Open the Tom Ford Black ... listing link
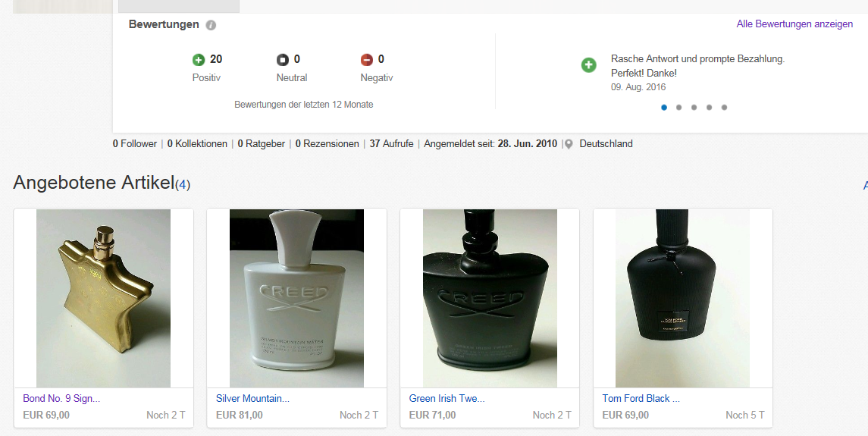 pyautogui.click(x=641, y=398)
